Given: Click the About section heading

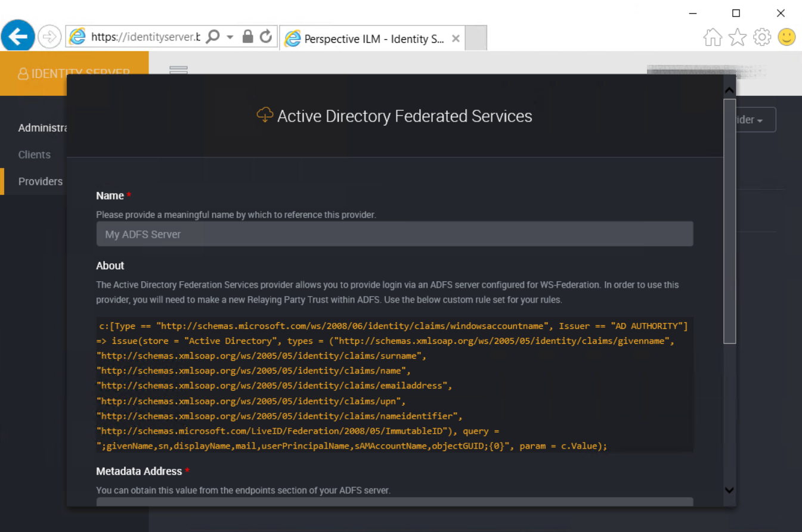Looking at the screenshot, I should tap(110, 266).
